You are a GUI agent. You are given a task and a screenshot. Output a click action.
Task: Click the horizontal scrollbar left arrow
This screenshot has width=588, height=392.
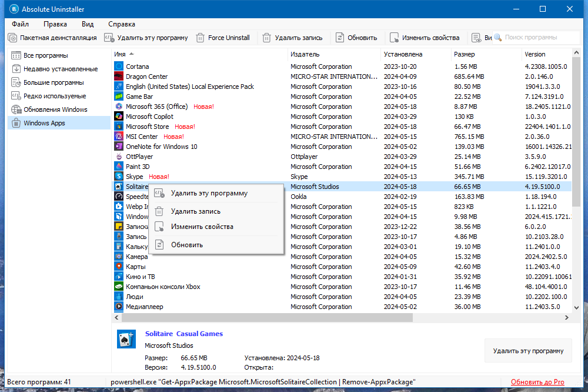[116, 318]
